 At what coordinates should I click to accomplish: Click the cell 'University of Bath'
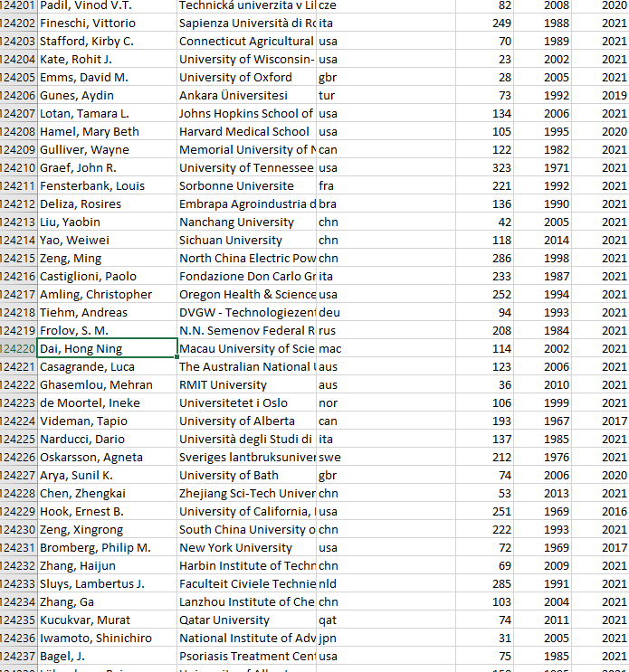246,476
